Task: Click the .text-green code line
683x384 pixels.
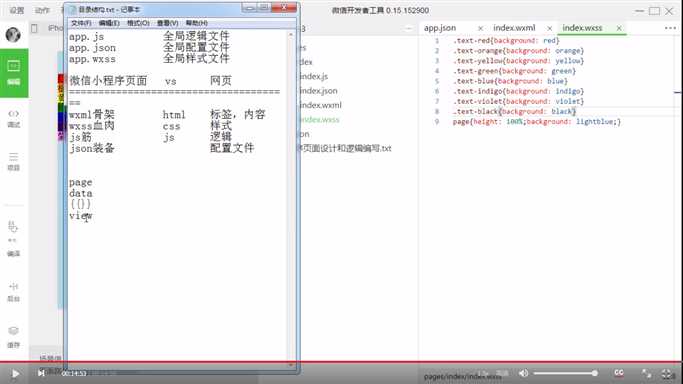Action: [514, 71]
